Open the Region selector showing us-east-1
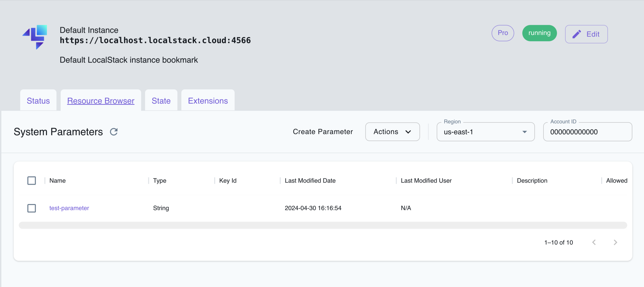 (485, 132)
